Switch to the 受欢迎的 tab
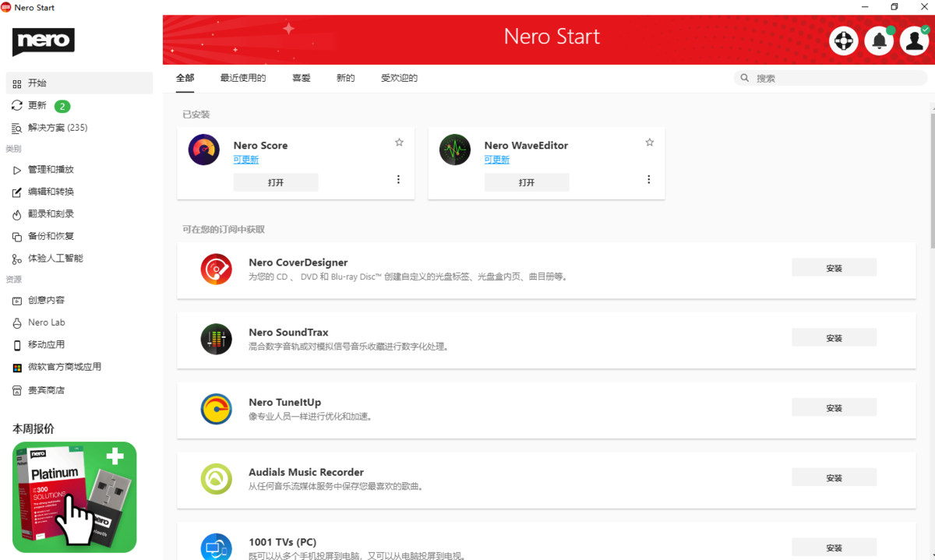Screen dimensions: 935x560 399,78
